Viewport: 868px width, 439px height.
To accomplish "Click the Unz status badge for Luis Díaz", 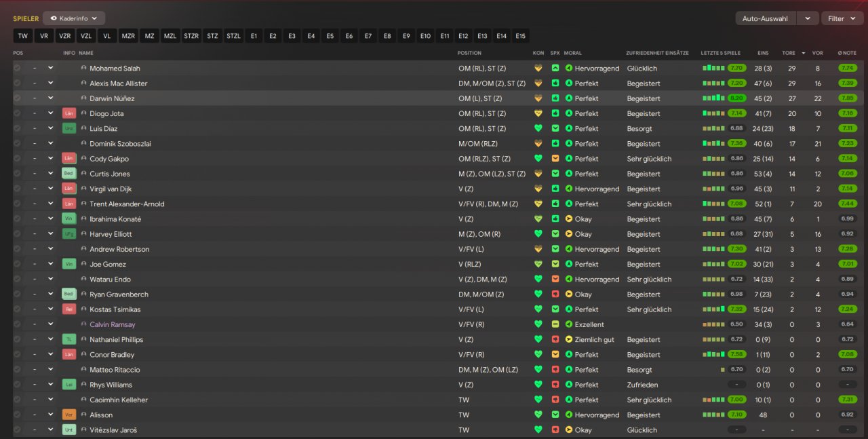I will 68,128.
